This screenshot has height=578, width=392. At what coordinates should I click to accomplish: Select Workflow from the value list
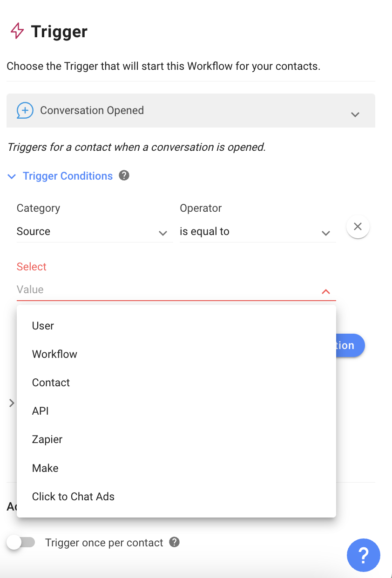coord(54,354)
